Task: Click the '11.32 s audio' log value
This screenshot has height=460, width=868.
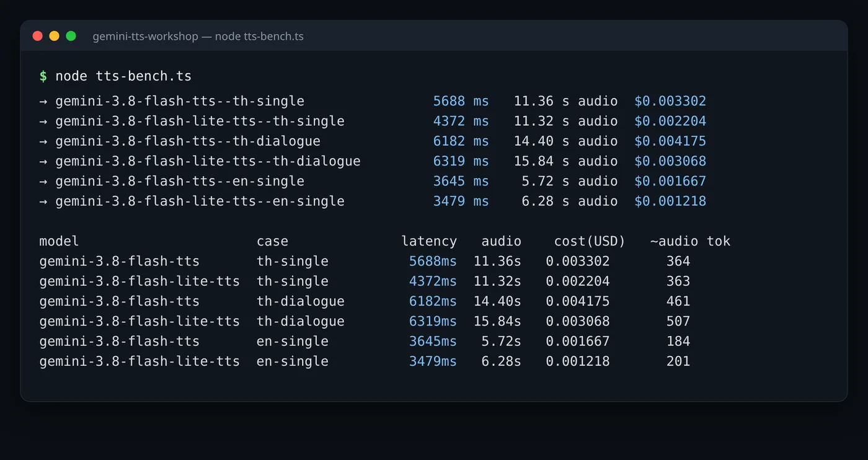Action: (565, 121)
